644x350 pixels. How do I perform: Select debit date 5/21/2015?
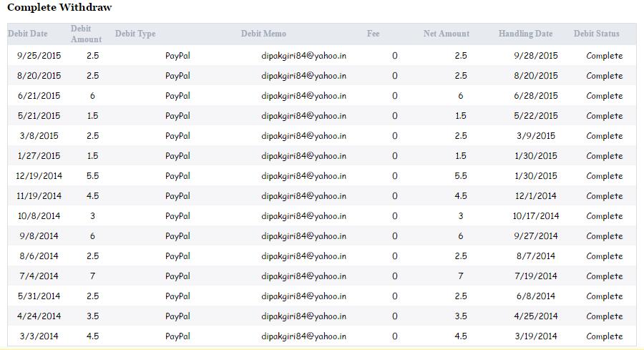(x=39, y=116)
